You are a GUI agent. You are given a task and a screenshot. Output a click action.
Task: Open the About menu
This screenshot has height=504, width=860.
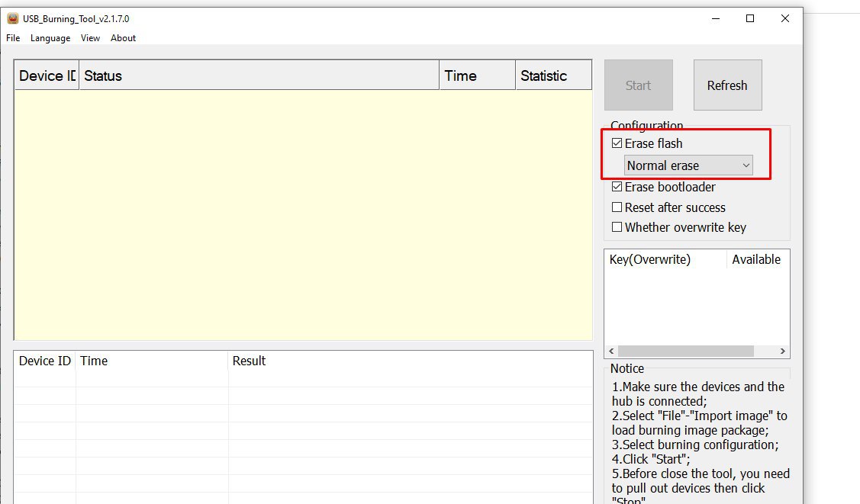[x=124, y=38]
